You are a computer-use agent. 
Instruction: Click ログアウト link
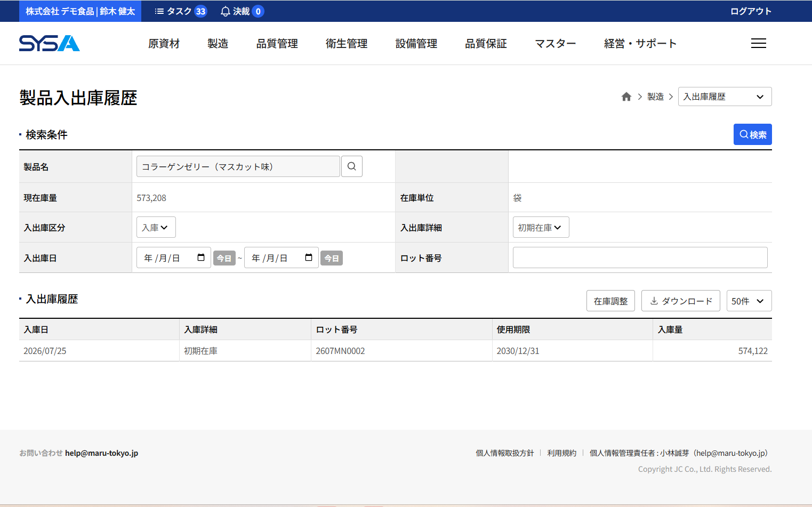coord(751,11)
